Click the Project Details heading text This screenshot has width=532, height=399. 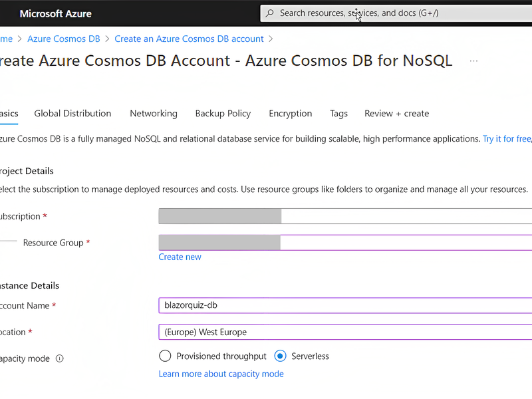click(27, 171)
